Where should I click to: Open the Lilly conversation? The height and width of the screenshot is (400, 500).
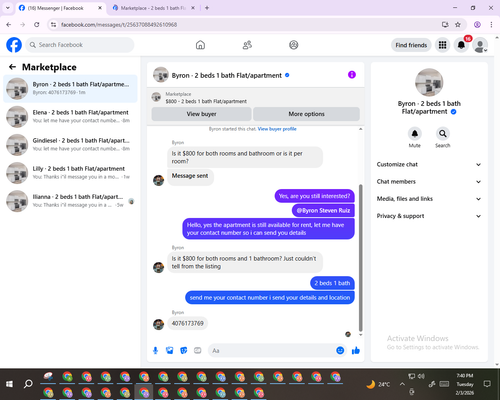pyautogui.click(x=70, y=173)
